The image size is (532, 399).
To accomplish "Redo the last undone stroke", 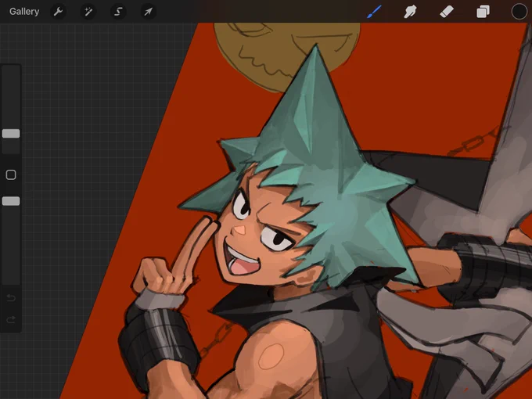I will pyautogui.click(x=11, y=320).
